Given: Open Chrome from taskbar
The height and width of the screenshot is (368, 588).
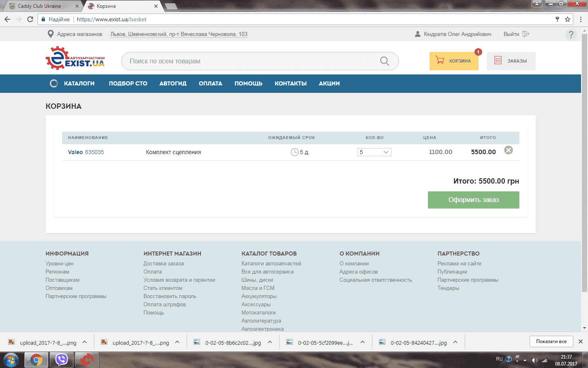Looking at the screenshot, I should (36, 360).
